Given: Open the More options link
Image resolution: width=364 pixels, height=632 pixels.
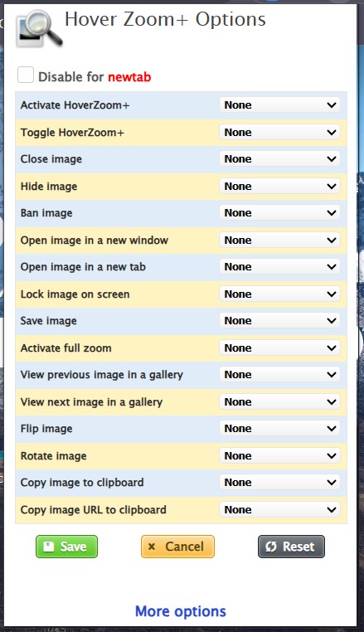Looking at the screenshot, I should 181,611.
